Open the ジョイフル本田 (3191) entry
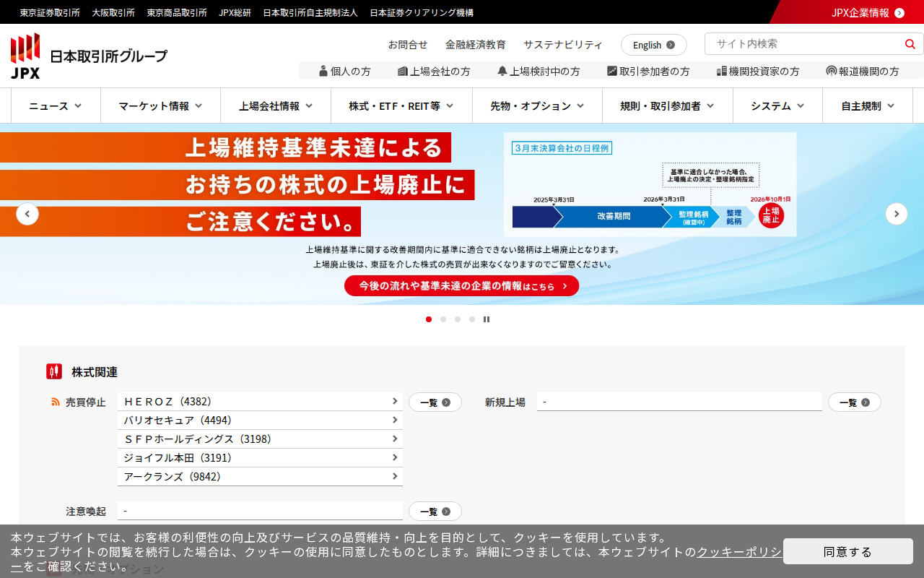 click(x=260, y=458)
